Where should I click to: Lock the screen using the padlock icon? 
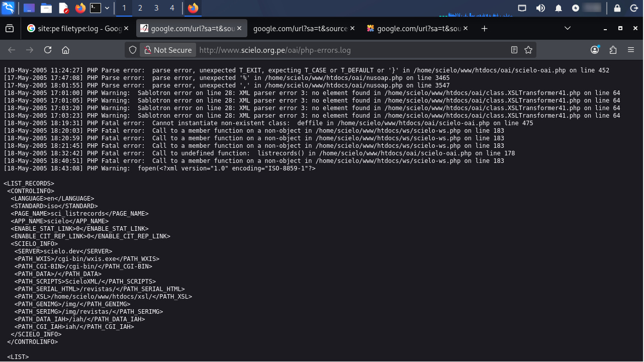coord(617,8)
